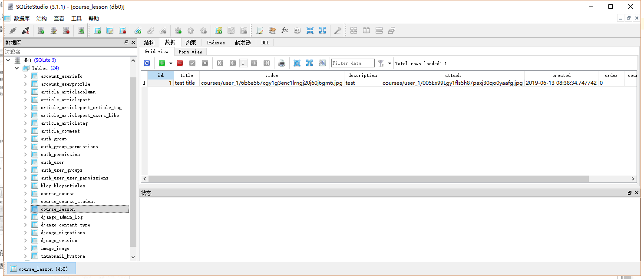Image resolution: width=644 pixels, height=279 pixels.
Task: Delete selected row red minus icon
Action: [x=180, y=63]
